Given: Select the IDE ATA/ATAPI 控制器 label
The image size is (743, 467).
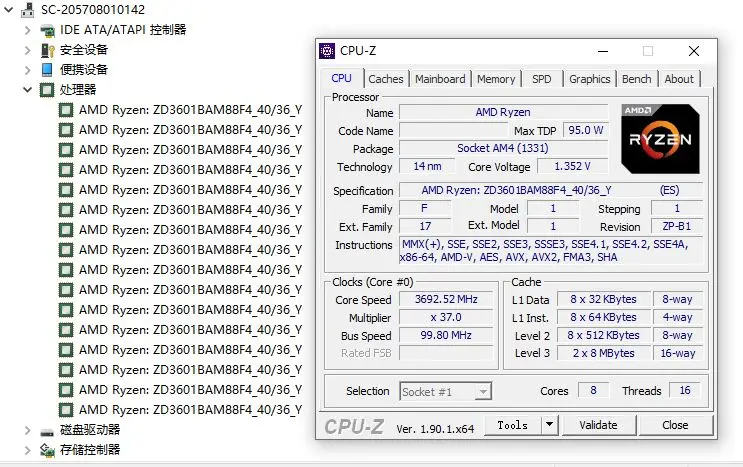Looking at the screenshot, I should pos(123,30).
